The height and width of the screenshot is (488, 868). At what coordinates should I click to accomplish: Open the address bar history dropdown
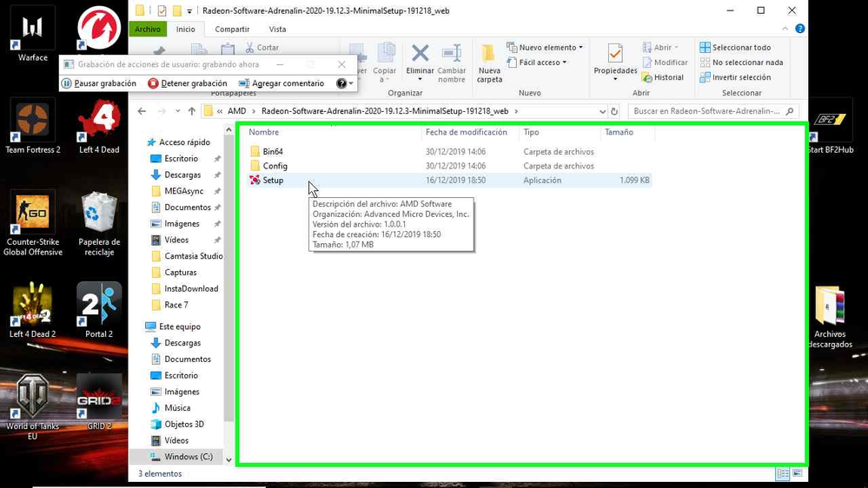(602, 111)
